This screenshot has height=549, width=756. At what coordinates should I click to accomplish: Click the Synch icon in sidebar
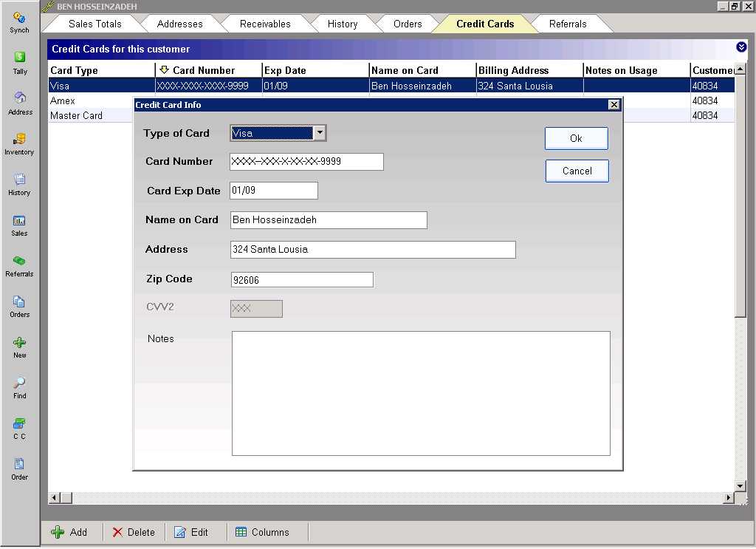click(19, 18)
